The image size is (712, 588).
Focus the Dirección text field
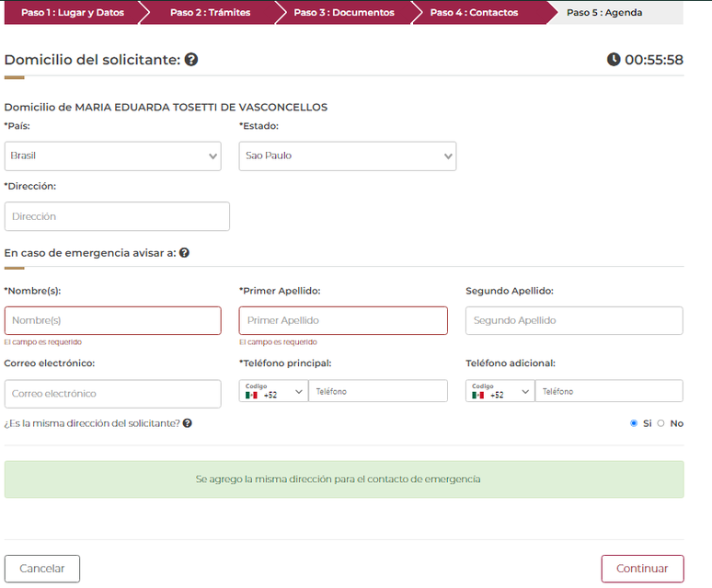coord(117,216)
